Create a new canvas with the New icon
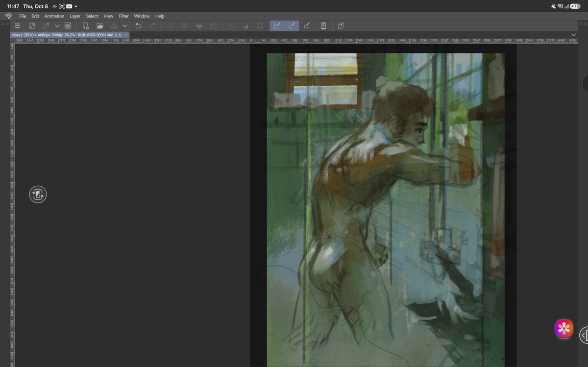This screenshot has width=588, height=367. coord(86,25)
